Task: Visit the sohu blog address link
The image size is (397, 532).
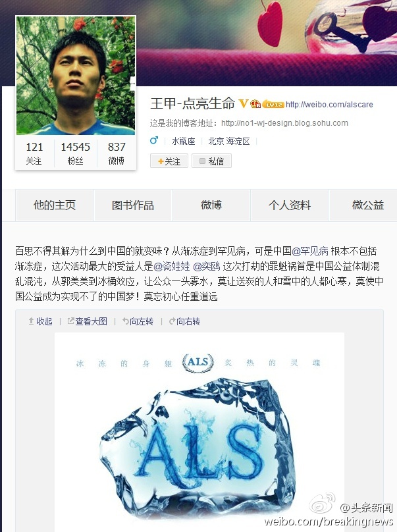Action: 284,123
